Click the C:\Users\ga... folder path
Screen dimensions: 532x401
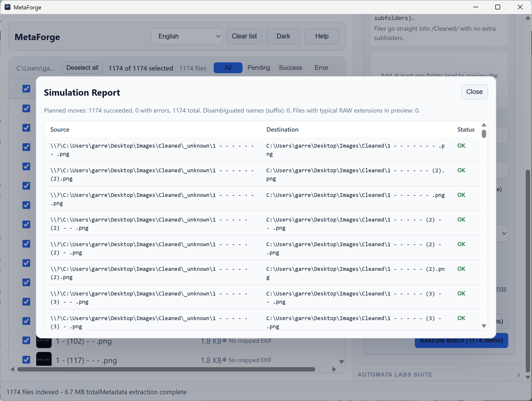[35, 68]
